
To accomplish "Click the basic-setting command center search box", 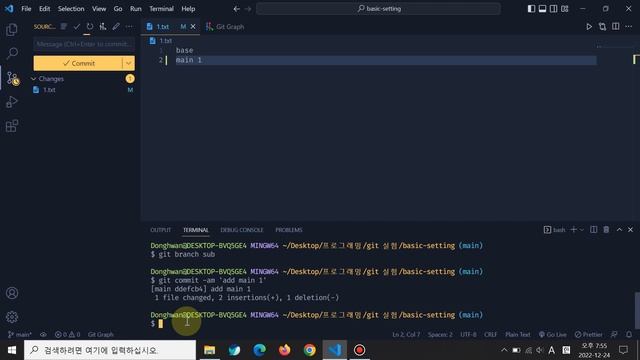I will tap(378, 9).
